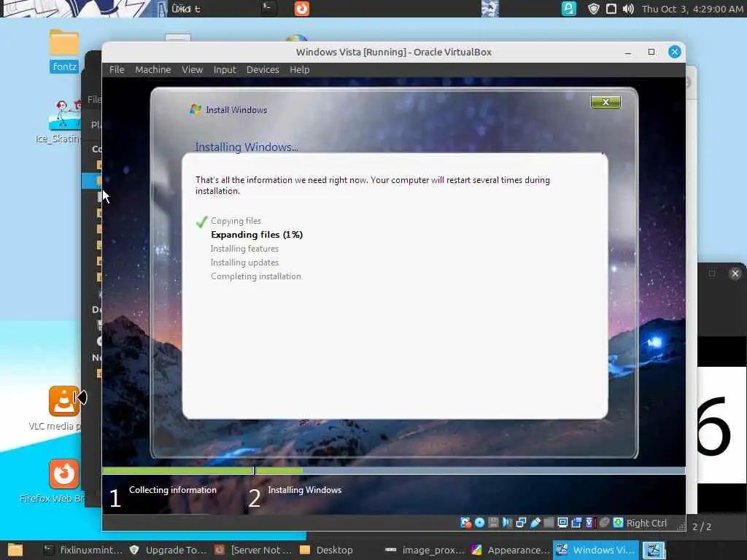Image resolution: width=747 pixels, height=560 pixels.
Task: Click the floppy disk status icon
Action: 494,523
